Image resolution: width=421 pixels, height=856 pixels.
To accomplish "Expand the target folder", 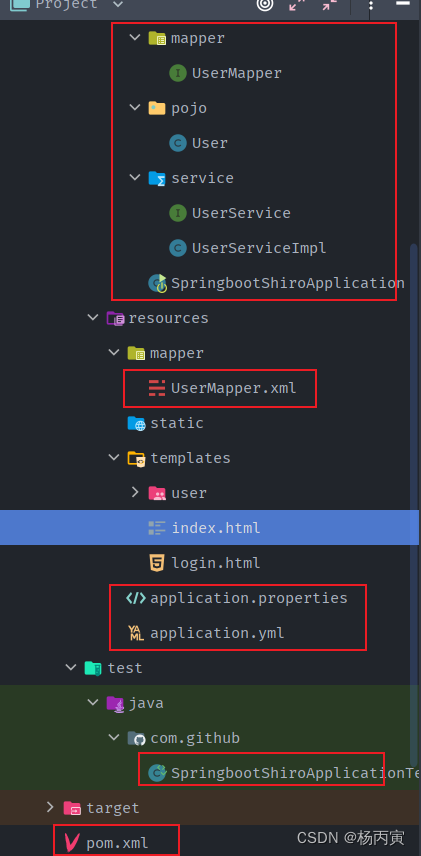I will [50, 807].
